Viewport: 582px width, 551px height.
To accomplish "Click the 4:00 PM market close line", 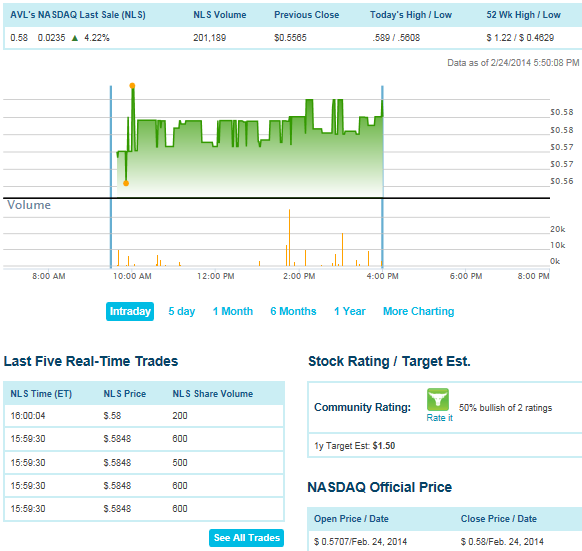I will tap(382, 177).
